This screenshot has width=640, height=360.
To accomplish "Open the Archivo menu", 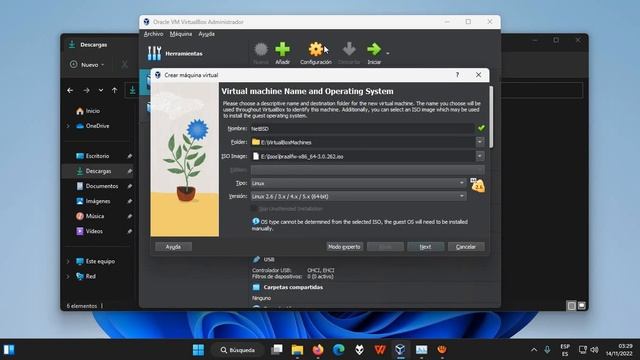I will [153, 34].
